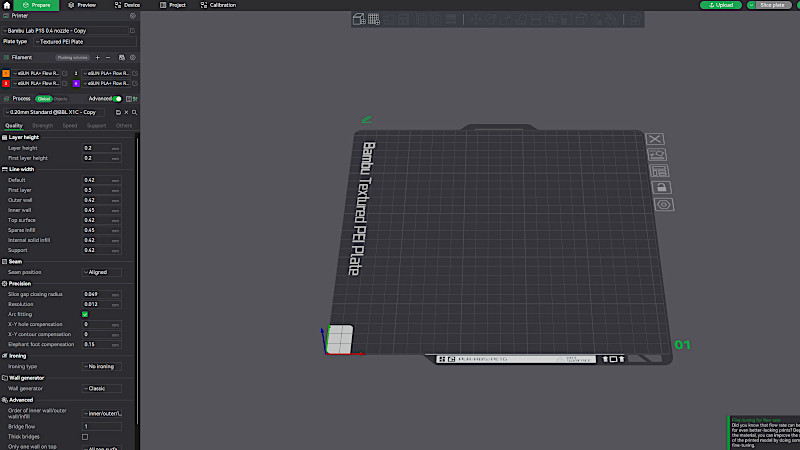Open dropdown arrow next to Slice plate
This screenshot has height=450, width=800.
[751, 5]
